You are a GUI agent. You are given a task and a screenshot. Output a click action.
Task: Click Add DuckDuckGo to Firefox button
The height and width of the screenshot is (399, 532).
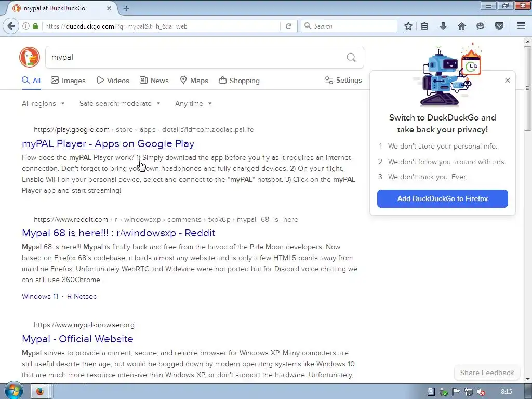pyautogui.click(x=443, y=198)
